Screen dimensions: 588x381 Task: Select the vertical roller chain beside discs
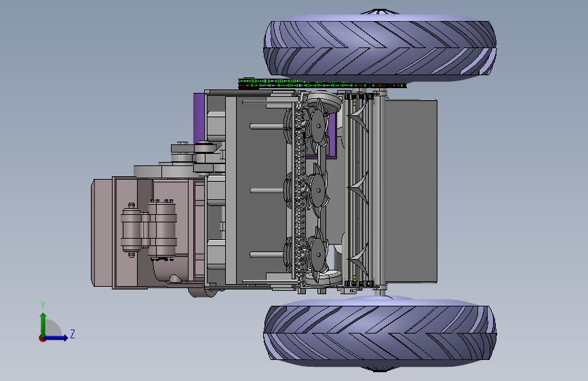click(299, 191)
